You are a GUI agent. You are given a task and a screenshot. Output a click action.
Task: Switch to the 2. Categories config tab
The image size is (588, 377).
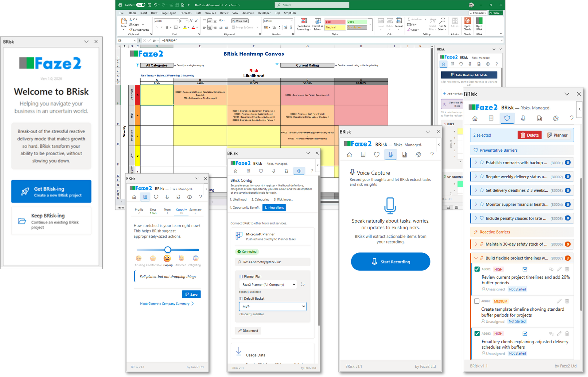click(260, 200)
